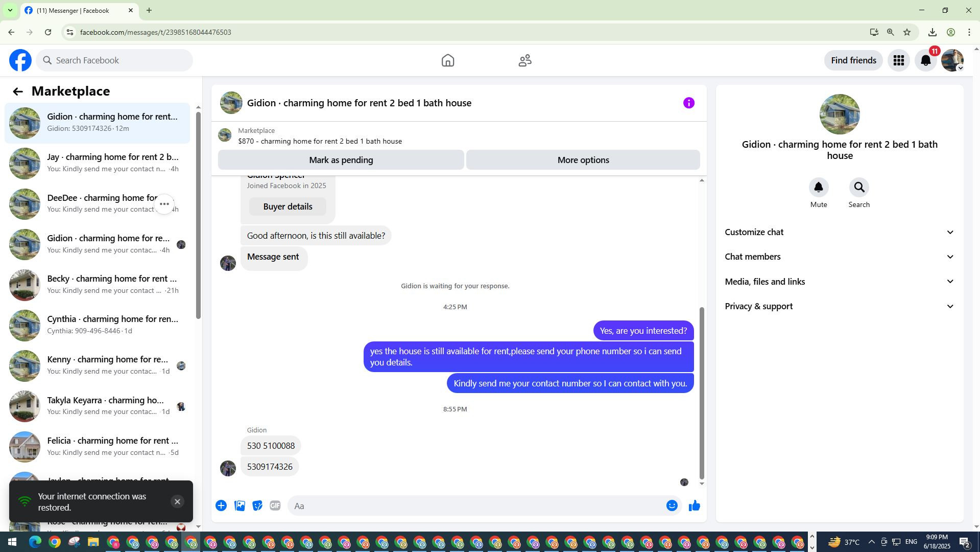Open the Cynthia conversation with 909-496-8446
The width and height of the screenshot is (980, 552).
pyautogui.click(x=97, y=326)
